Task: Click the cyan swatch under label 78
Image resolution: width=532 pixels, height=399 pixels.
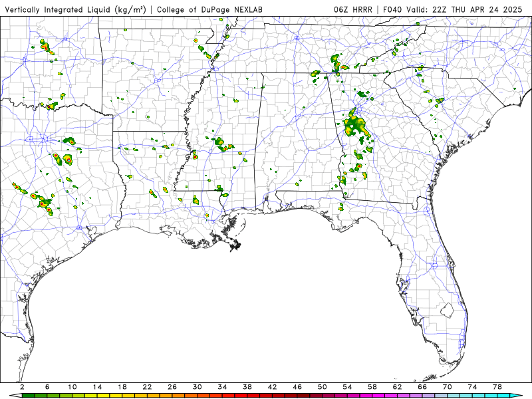Action: pos(504,396)
